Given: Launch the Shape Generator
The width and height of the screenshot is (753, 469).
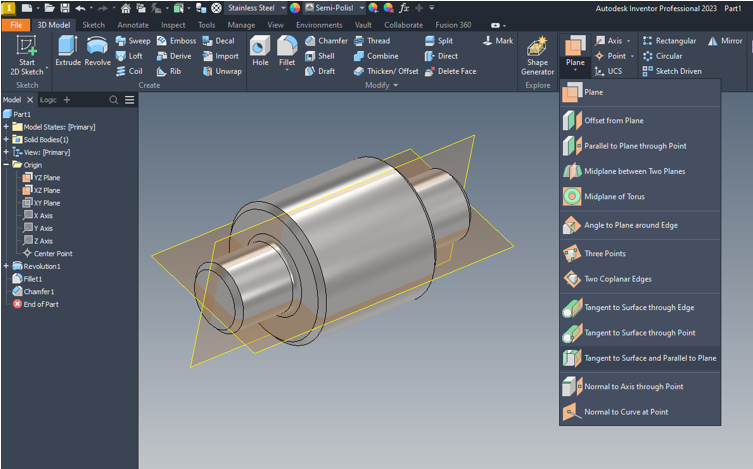Looking at the screenshot, I should click(537, 56).
